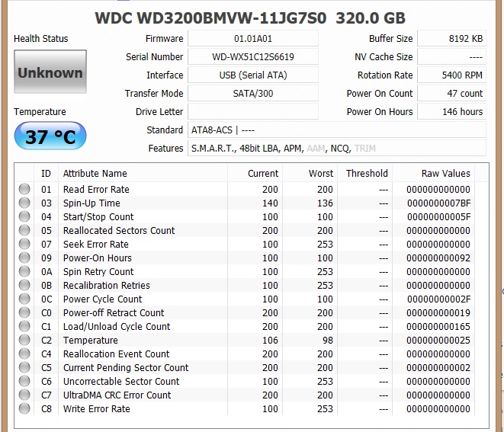Click status circle for Reallocation Event Count
The height and width of the screenshot is (432, 504).
(x=24, y=354)
